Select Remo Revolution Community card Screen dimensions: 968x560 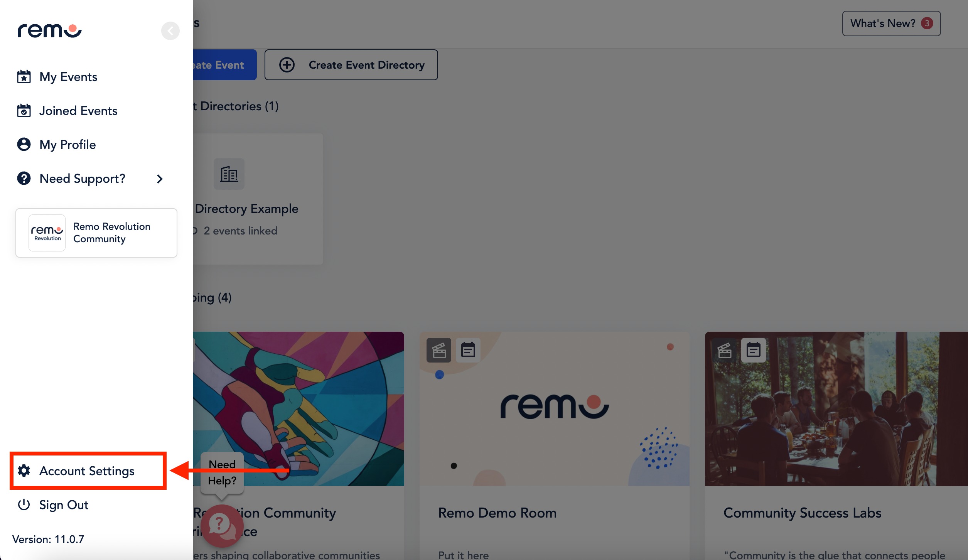(96, 233)
